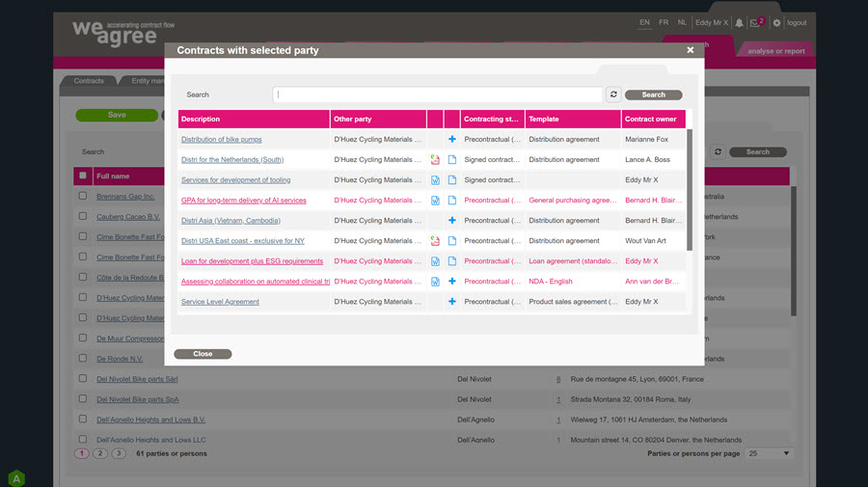
Task: Sort by Template column header
Action: (x=573, y=119)
